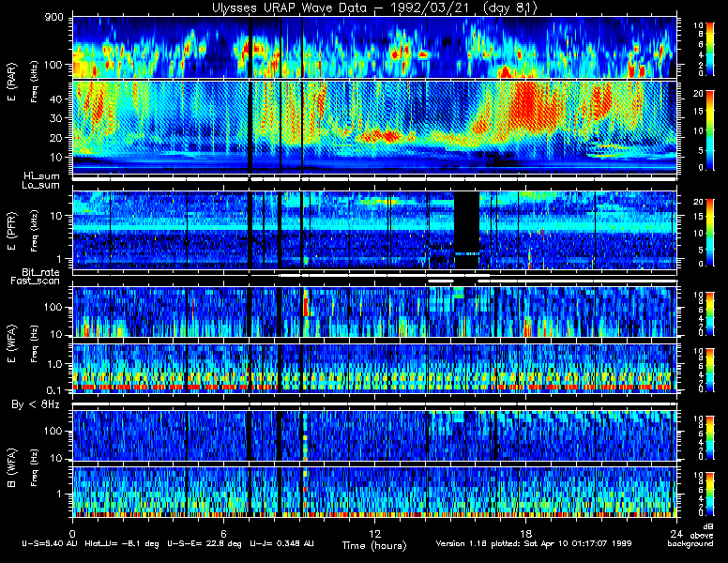This screenshot has height=563, width=728.
Task: Click the bottom B (WFA) 1 Hz panel color bar
Action: pos(709,495)
